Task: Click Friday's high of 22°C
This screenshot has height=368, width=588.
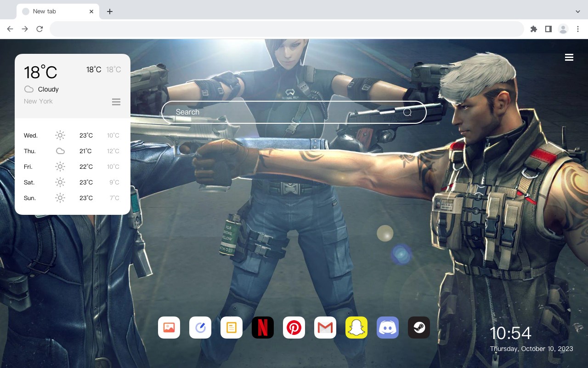Action: 86,167
